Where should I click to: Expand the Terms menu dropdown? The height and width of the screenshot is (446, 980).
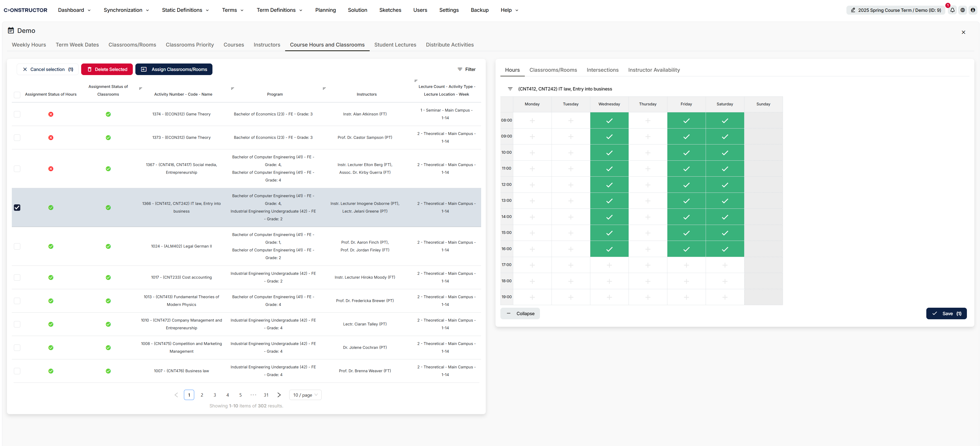click(x=232, y=10)
